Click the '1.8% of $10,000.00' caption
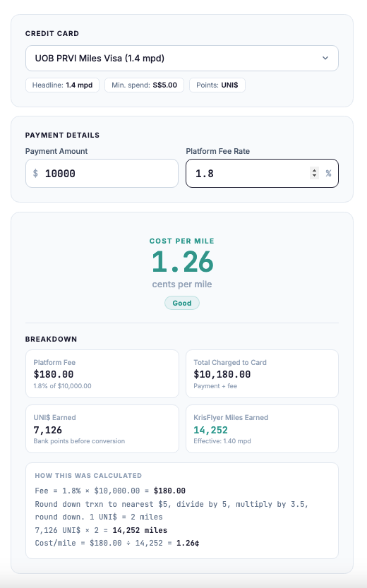Viewport: 367px width, 588px height. pyautogui.click(x=62, y=386)
